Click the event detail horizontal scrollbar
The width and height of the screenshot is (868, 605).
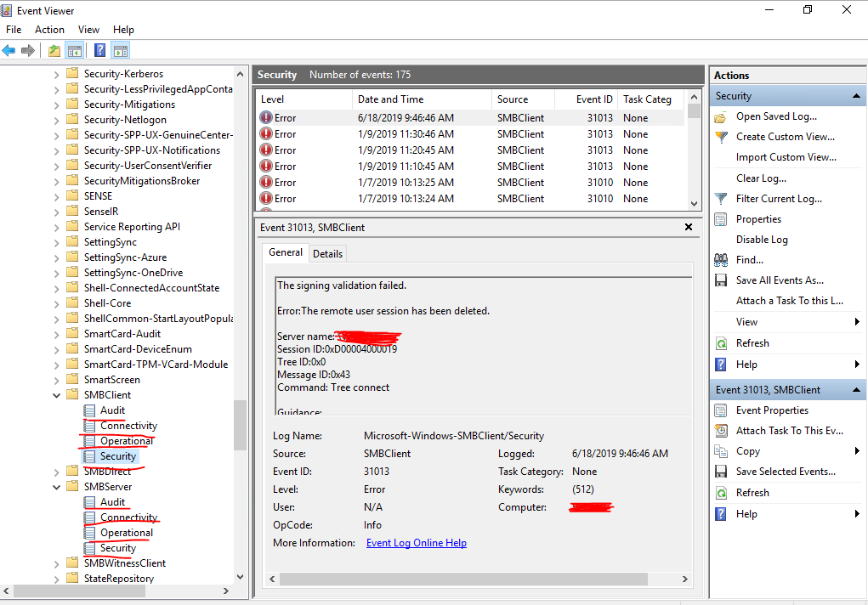click(463, 579)
